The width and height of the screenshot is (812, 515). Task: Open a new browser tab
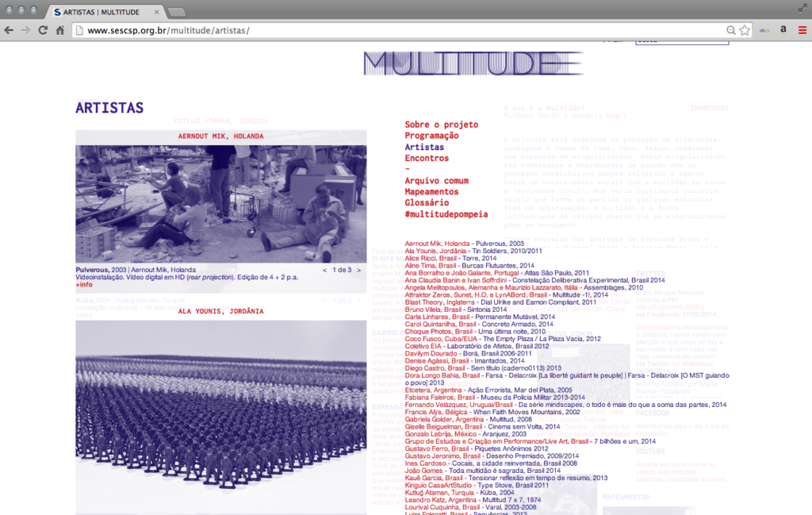(177, 12)
